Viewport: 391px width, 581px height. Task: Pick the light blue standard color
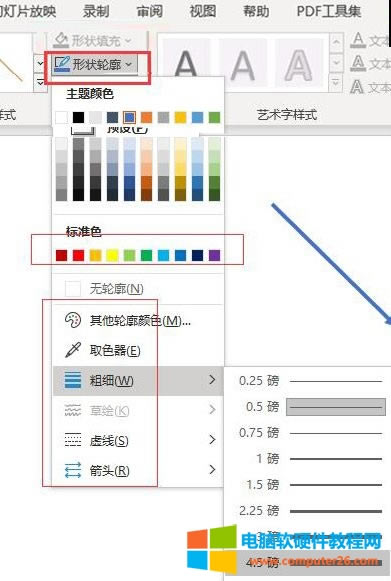(x=163, y=255)
